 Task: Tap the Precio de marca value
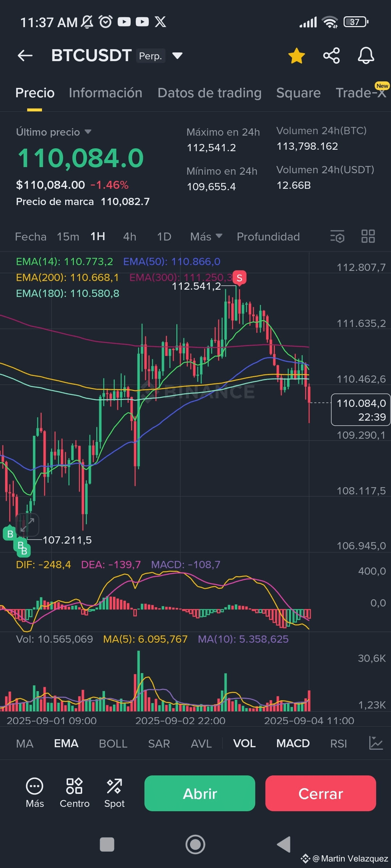125,201
